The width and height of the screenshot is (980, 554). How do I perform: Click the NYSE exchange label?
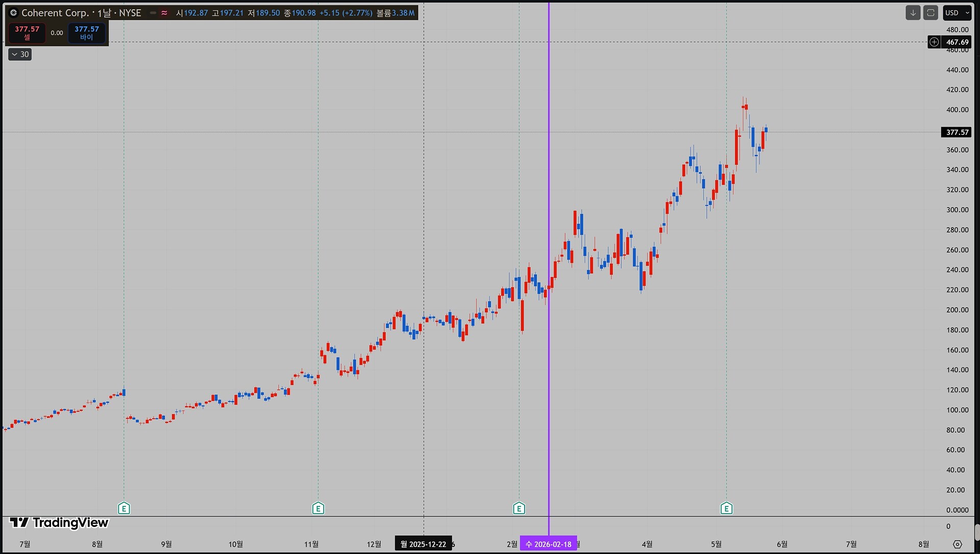(x=130, y=13)
